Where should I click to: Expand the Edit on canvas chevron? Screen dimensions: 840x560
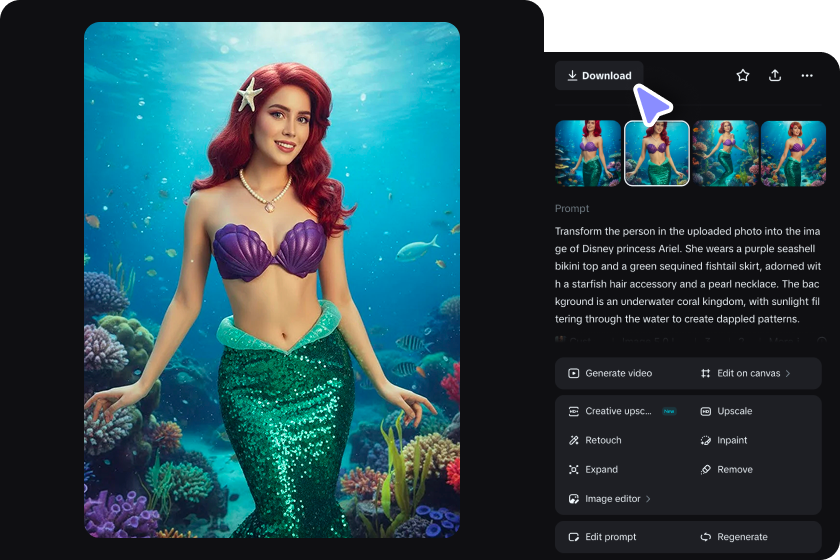pyautogui.click(x=788, y=373)
